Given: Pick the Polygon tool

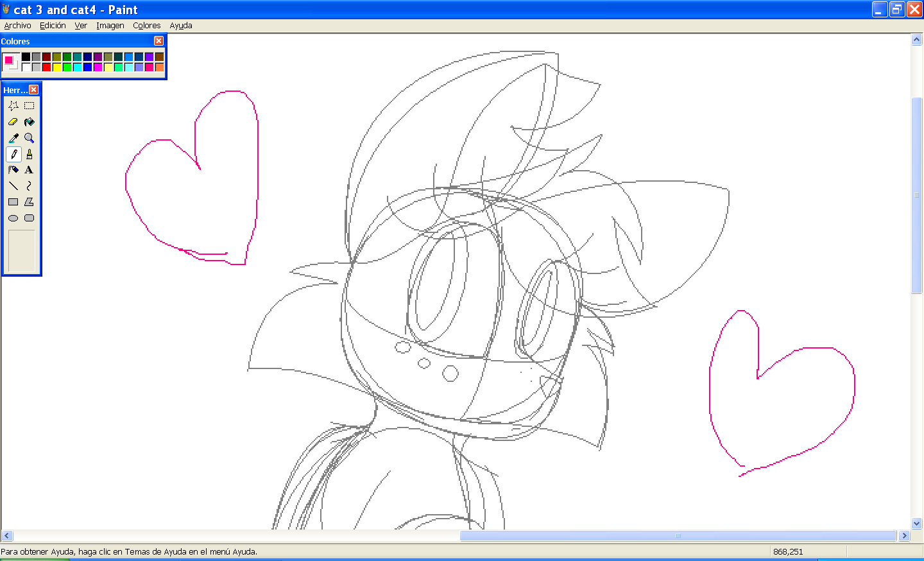Looking at the screenshot, I should [x=30, y=202].
